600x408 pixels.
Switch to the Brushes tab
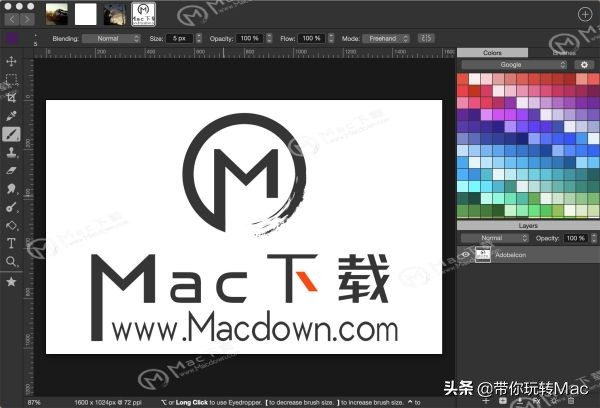(564, 53)
